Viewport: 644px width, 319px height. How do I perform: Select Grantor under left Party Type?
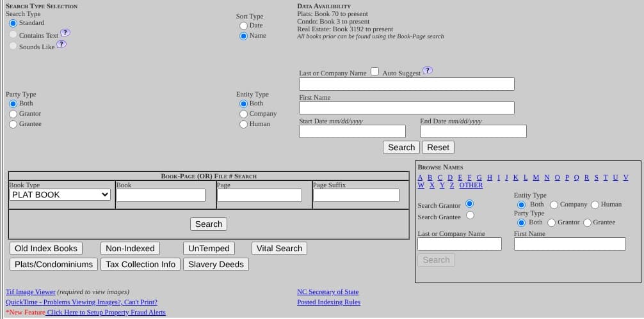point(13,114)
